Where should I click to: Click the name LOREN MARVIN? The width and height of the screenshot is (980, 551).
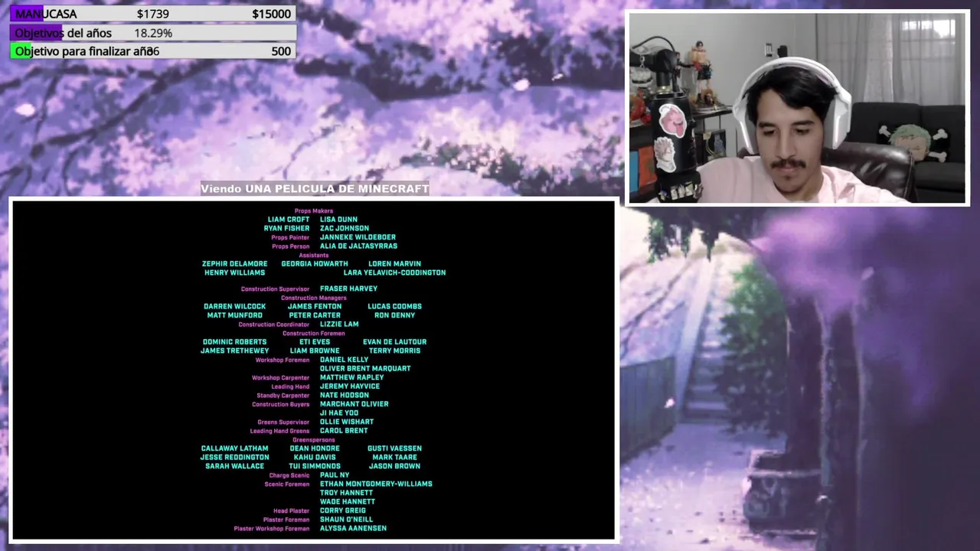[x=394, y=264]
